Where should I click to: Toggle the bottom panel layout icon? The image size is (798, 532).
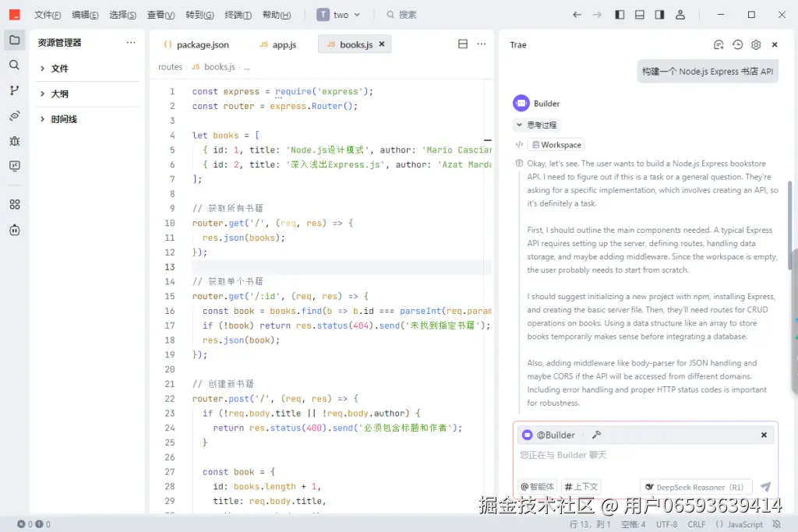(640, 15)
